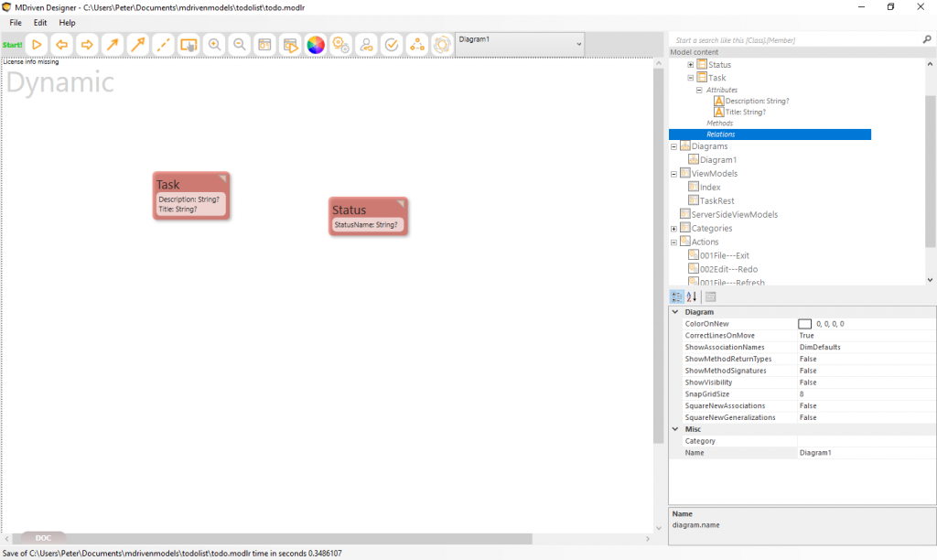Click the right arrow navigate forward icon
937x560 pixels.
point(87,45)
